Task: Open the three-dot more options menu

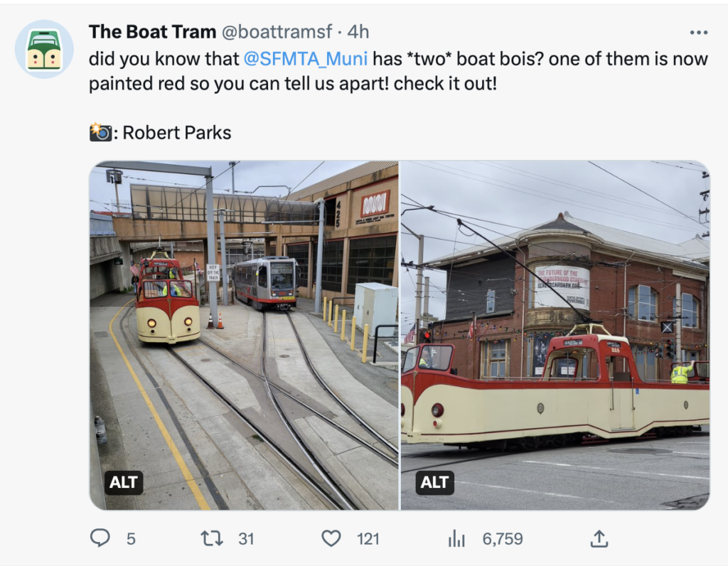Action: click(699, 33)
